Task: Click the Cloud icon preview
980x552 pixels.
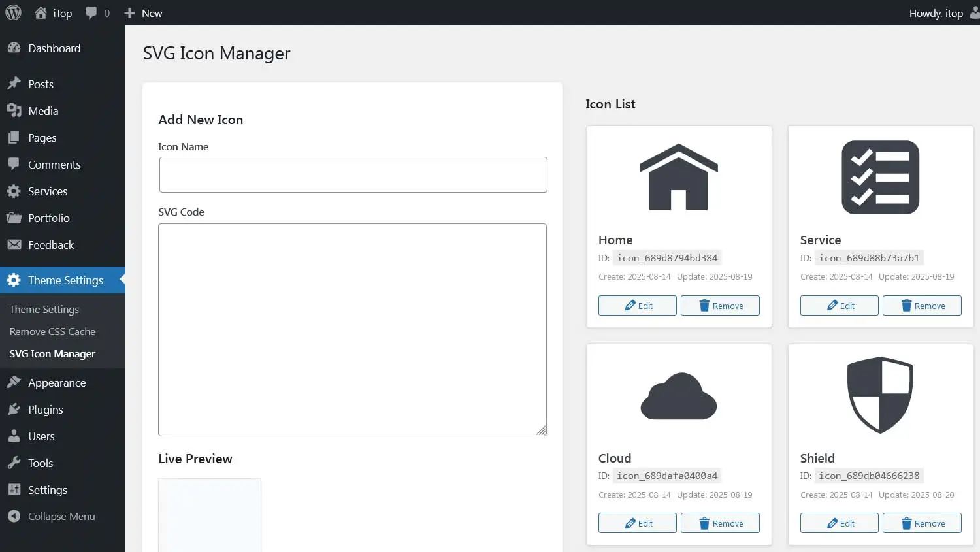Action: tap(679, 396)
